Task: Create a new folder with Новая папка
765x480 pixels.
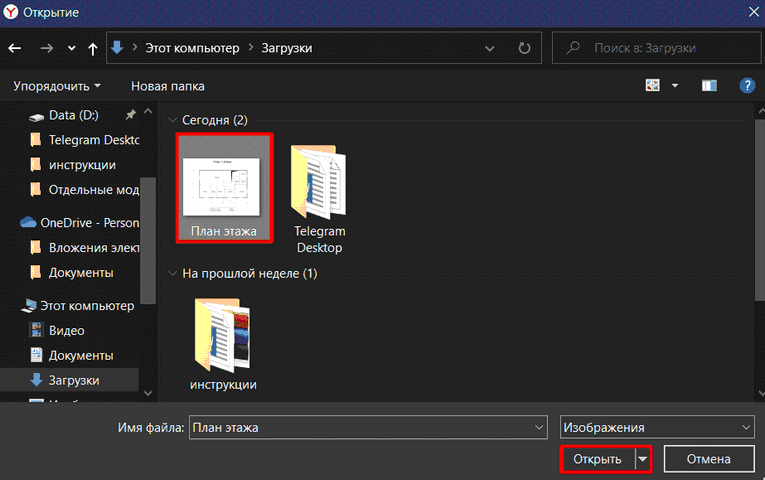Action: 167,86
